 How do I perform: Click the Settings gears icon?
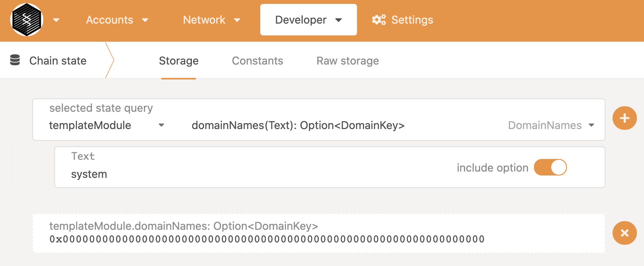(x=379, y=20)
